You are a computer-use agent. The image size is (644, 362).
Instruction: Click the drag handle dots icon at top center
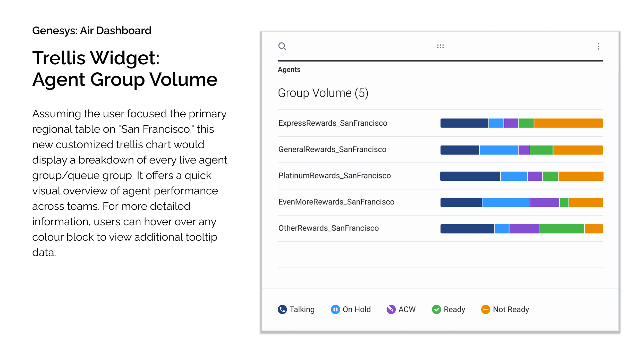441,46
